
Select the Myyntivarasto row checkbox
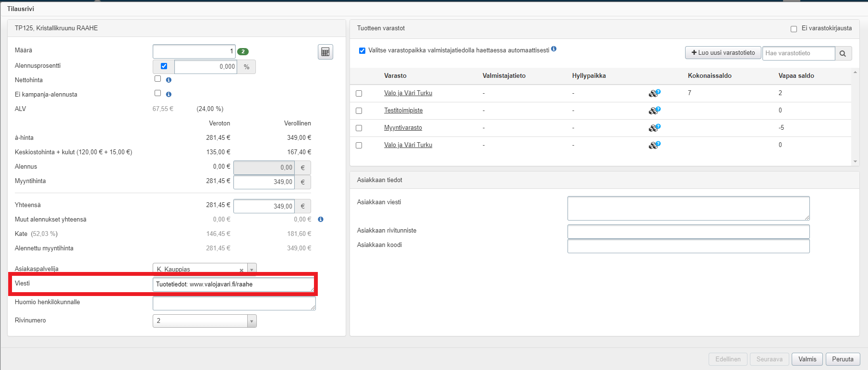tap(359, 128)
